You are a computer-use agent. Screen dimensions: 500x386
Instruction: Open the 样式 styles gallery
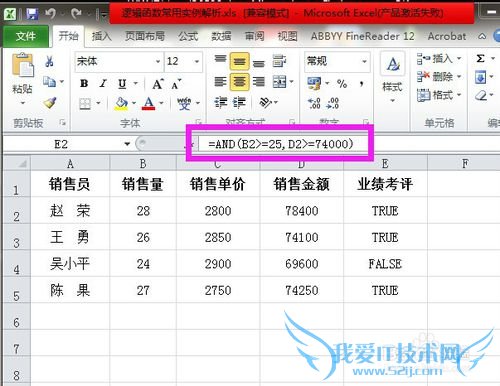click(x=392, y=78)
